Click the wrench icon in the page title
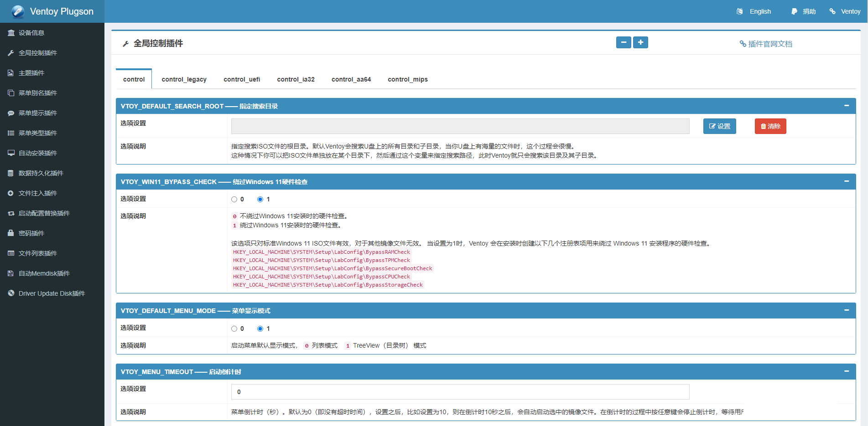 tap(126, 44)
